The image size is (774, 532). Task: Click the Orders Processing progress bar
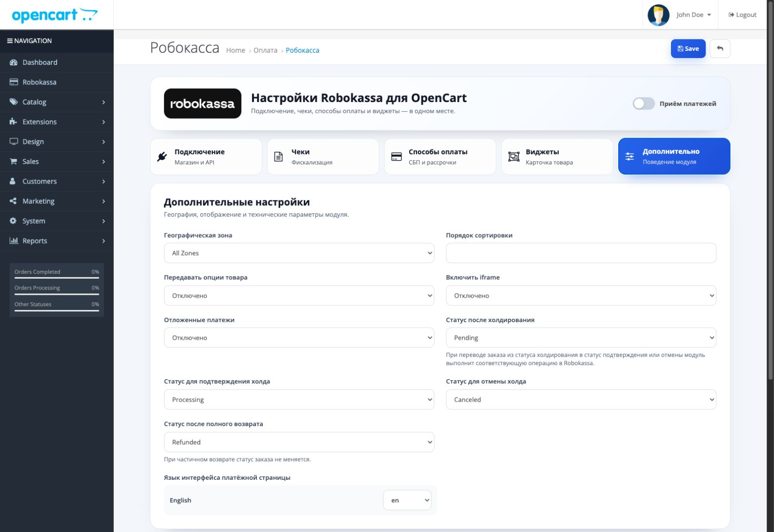tap(57, 294)
